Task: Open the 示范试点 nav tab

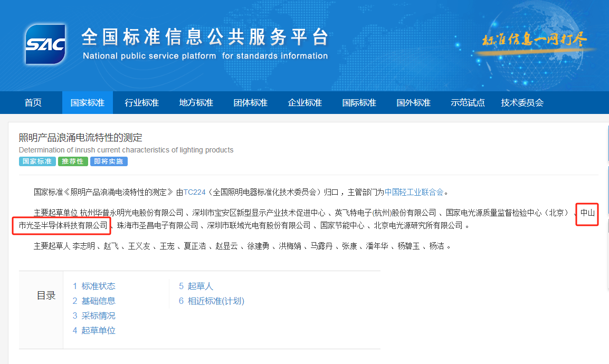Action: 468,103
